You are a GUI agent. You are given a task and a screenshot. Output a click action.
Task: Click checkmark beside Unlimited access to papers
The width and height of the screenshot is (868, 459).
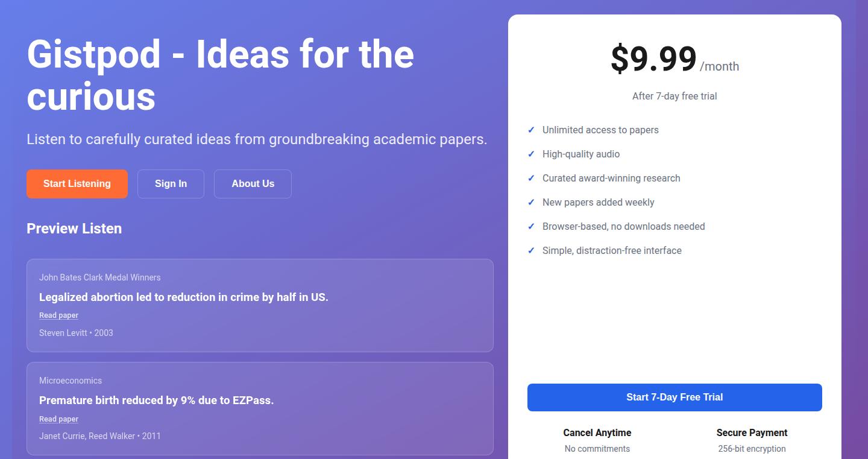click(531, 130)
